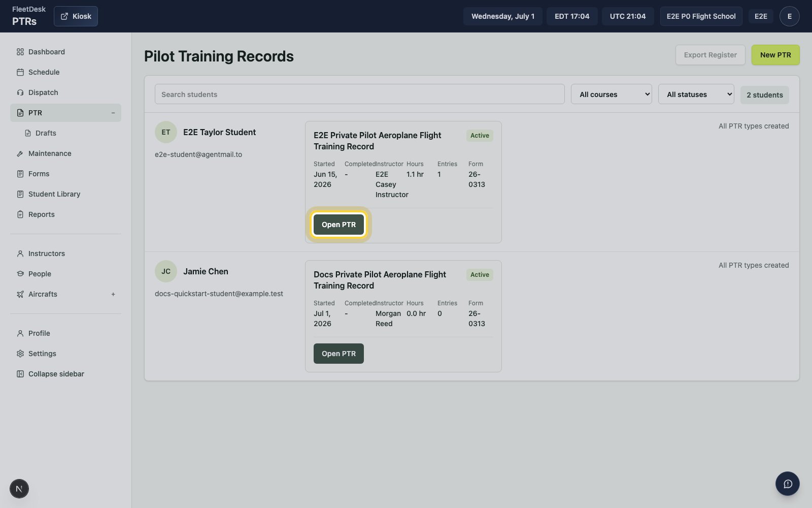Click the E2E badge in header

[761, 16]
